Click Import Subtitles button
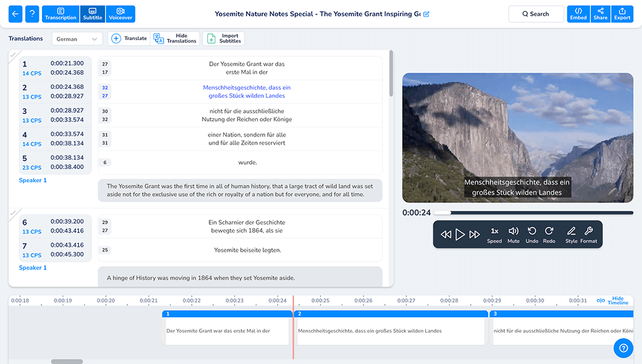The width and height of the screenshot is (642, 364). [x=224, y=38]
